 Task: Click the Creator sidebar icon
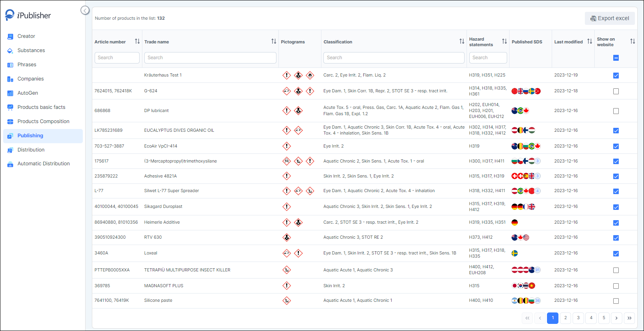point(10,36)
